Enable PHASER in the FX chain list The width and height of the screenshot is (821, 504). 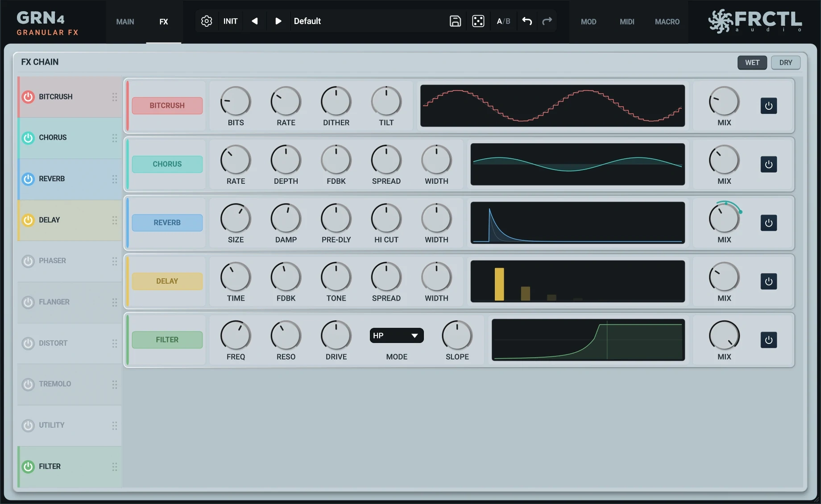pos(28,261)
